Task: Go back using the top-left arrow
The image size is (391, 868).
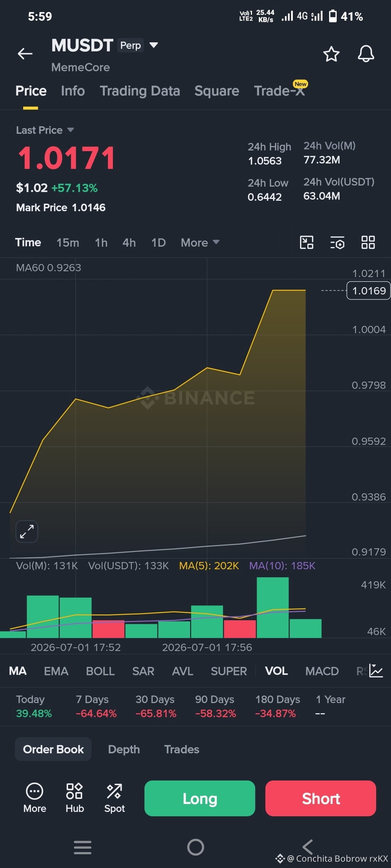Action: click(x=25, y=54)
